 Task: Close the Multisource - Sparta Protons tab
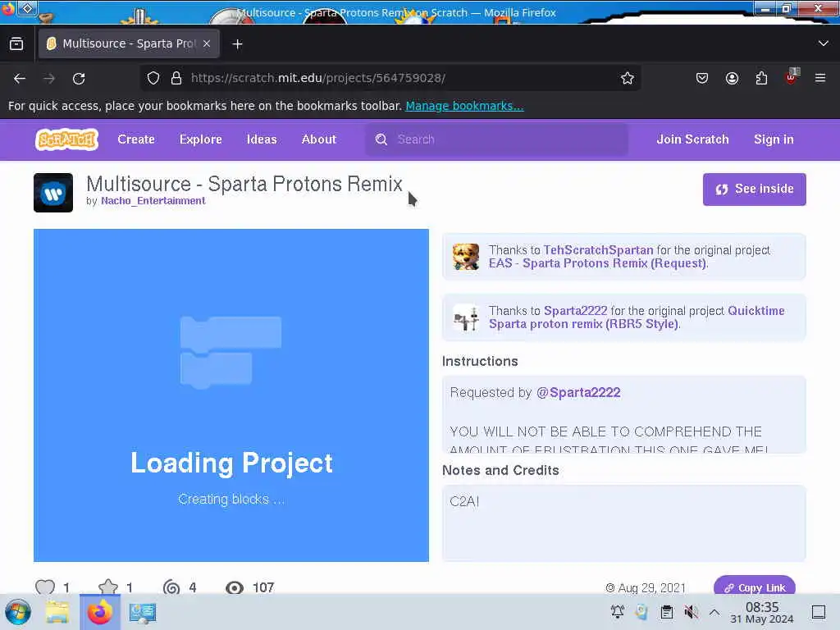click(207, 44)
